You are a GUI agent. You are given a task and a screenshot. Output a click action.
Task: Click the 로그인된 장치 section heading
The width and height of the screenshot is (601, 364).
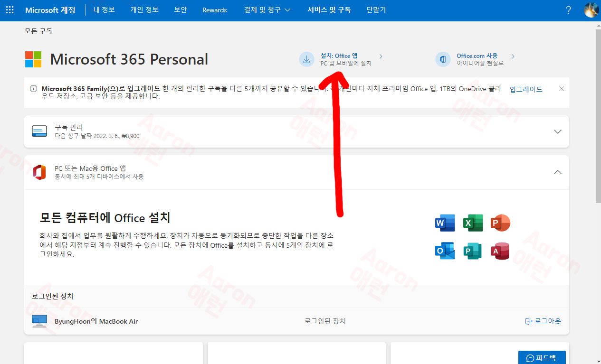point(53,297)
